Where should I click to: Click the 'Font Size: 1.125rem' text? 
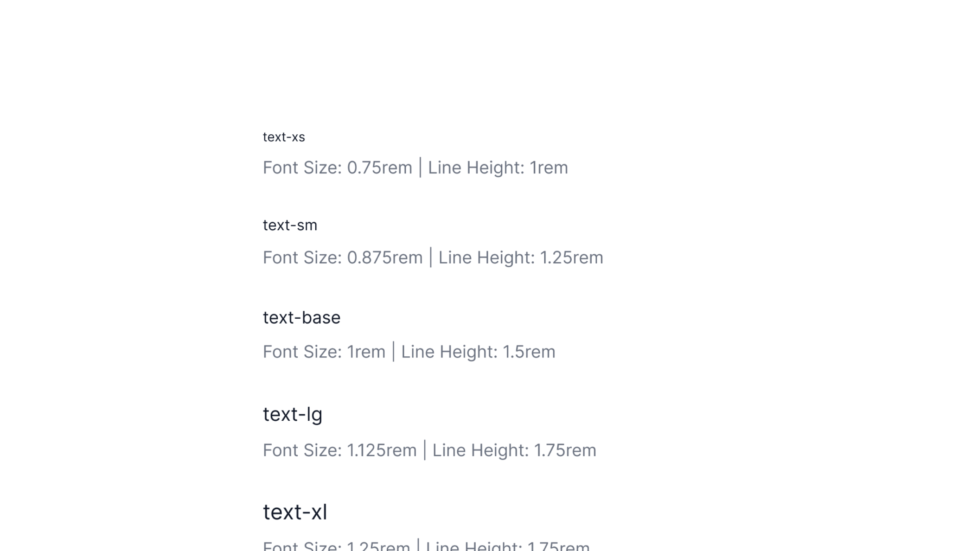340,451
